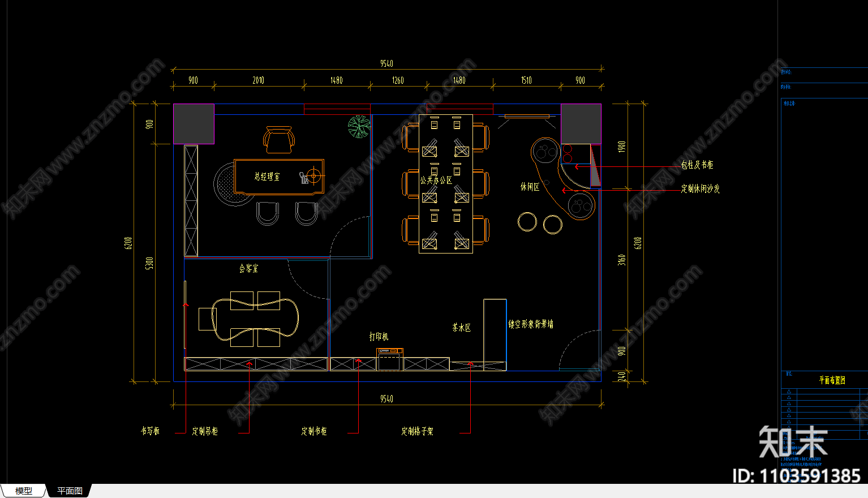
Task: Click the 打印机 label text
Action: (x=379, y=336)
